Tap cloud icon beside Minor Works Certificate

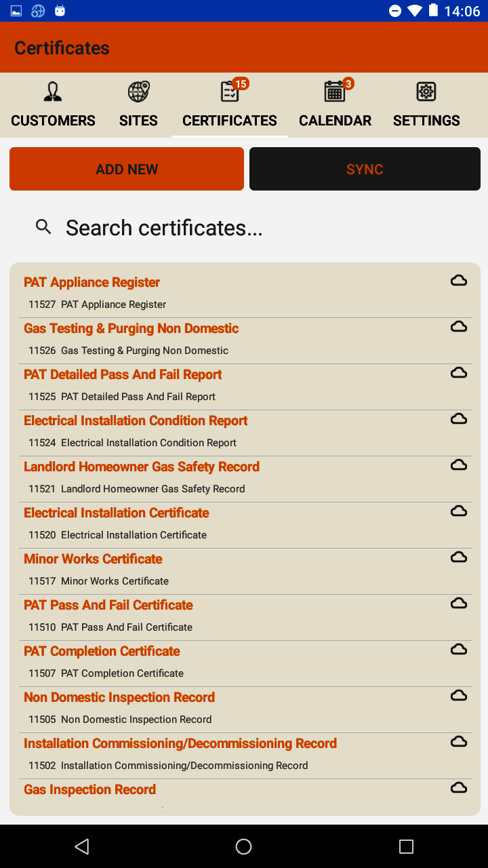coord(459,557)
